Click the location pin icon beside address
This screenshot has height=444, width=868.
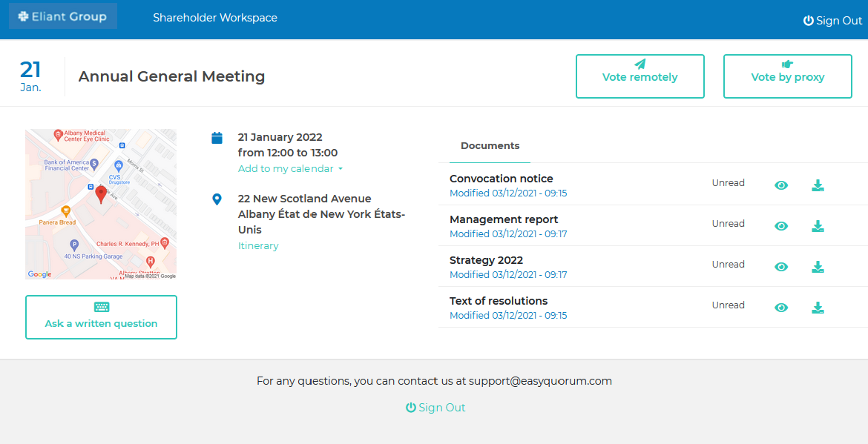pyautogui.click(x=217, y=199)
